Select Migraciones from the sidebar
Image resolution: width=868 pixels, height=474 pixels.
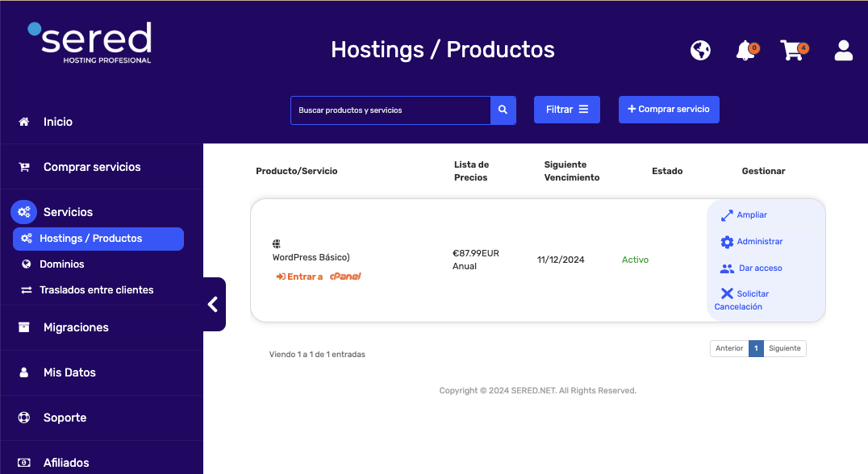(76, 327)
